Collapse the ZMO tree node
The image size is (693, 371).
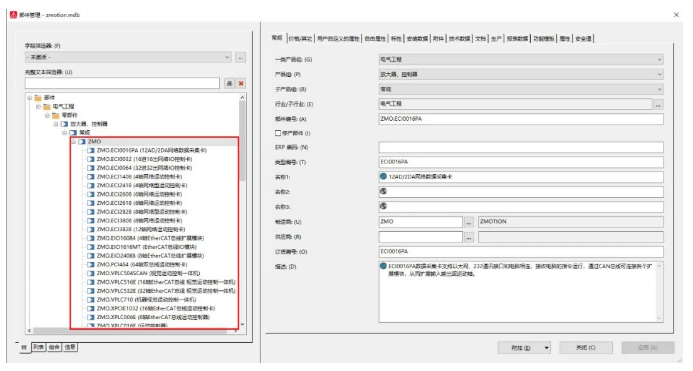[x=74, y=142]
